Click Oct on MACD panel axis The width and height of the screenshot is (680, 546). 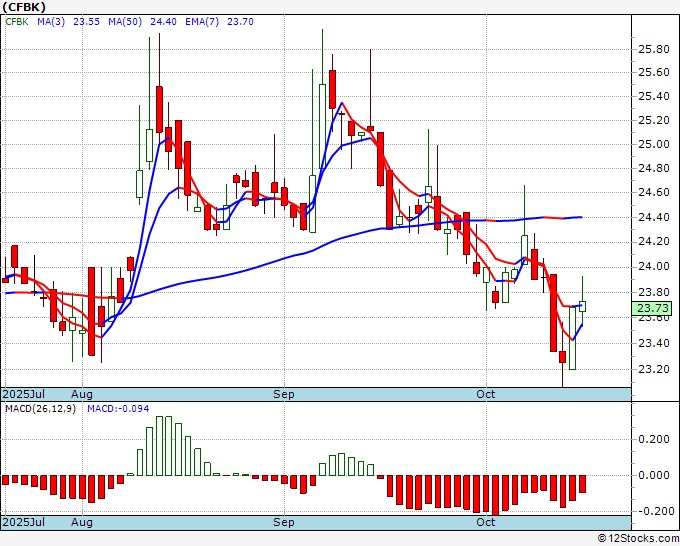pos(486,522)
